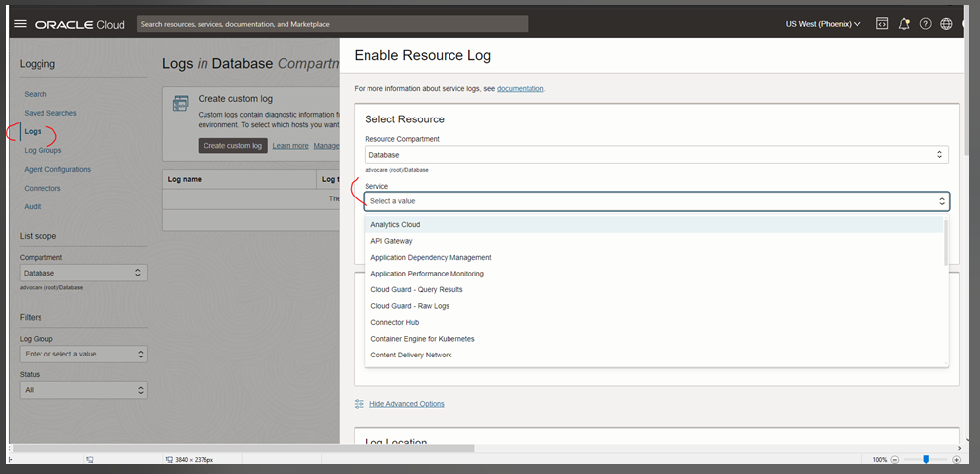The height and width of the screenshot is (474, 980).
Task: Select Container Engine for Kubernetes option
Action: [x=422, y=339]
